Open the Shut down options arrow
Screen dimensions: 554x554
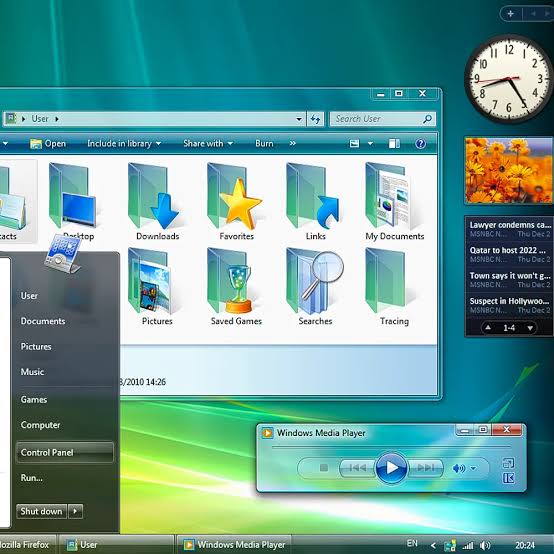click(x=75, y=511)
